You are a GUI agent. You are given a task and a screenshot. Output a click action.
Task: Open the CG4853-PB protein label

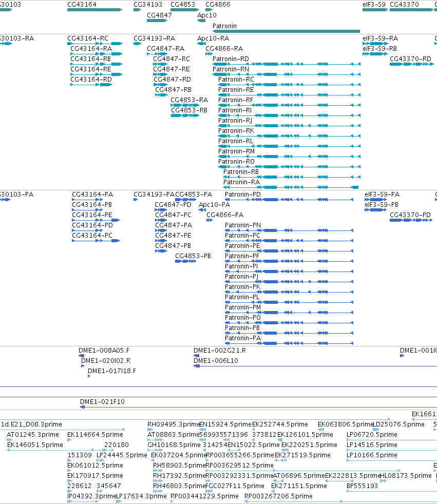point(193,256)
